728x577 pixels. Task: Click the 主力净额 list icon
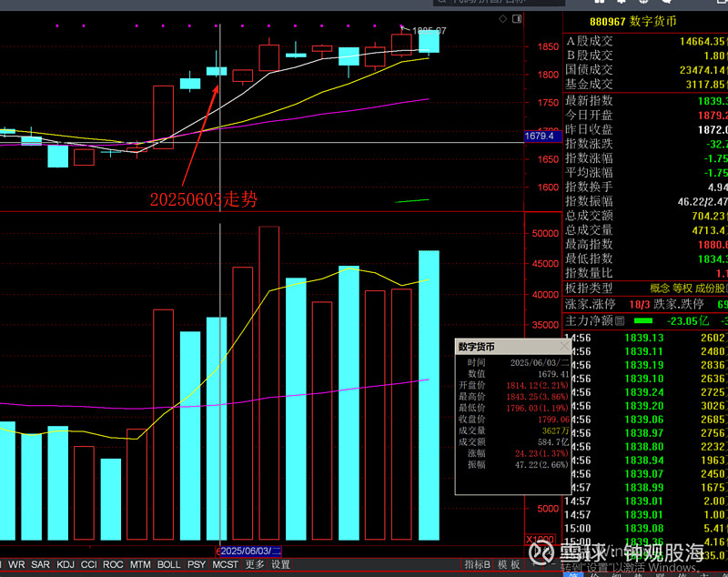tap(620, 320)
